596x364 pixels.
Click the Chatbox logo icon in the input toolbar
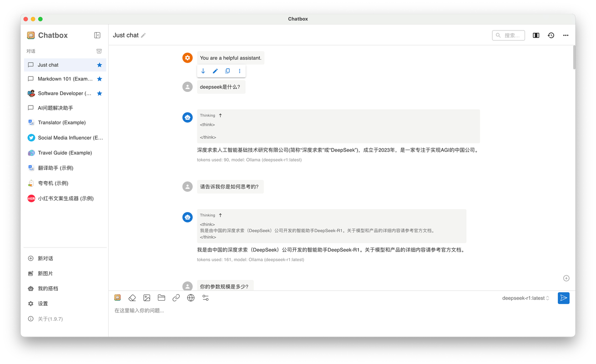pyautogui.click(x=117, y=298)
